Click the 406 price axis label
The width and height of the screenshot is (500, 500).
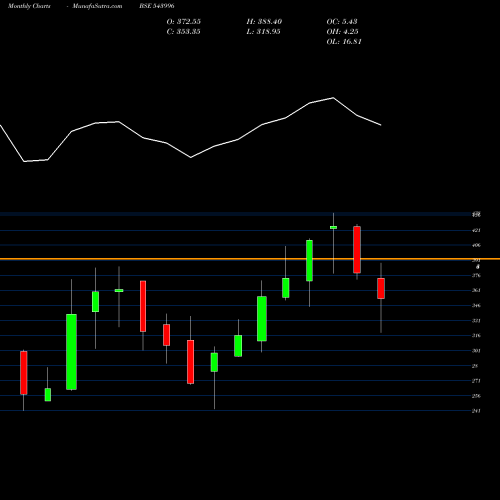tap(476, 245)
